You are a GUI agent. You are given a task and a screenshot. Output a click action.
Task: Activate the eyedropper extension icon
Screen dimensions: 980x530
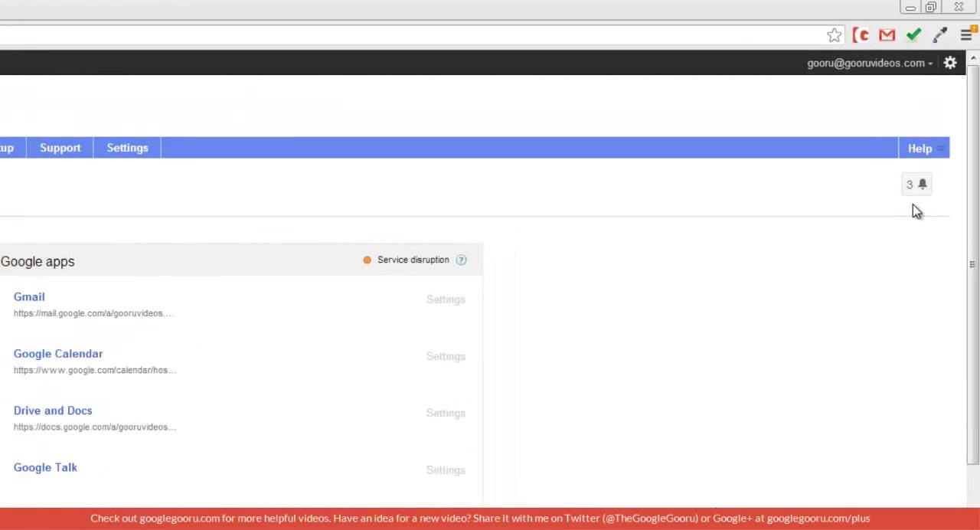pos(939,35)
